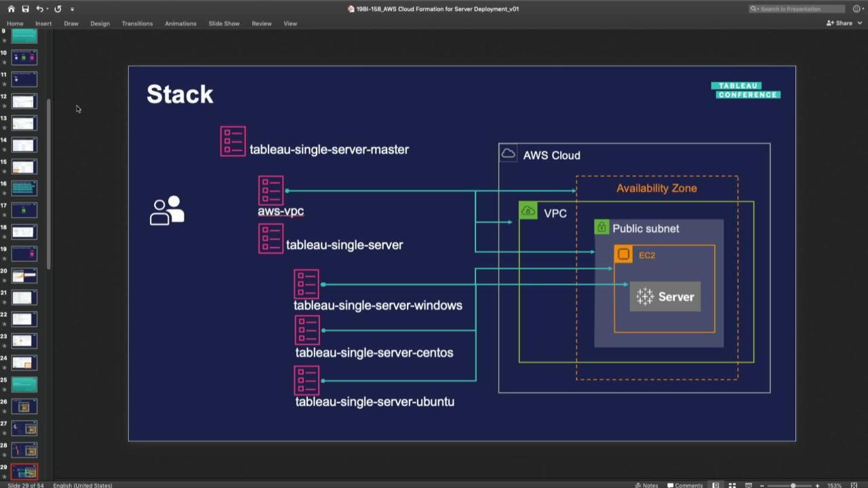Switch to Normal view icon

point(715,485)
